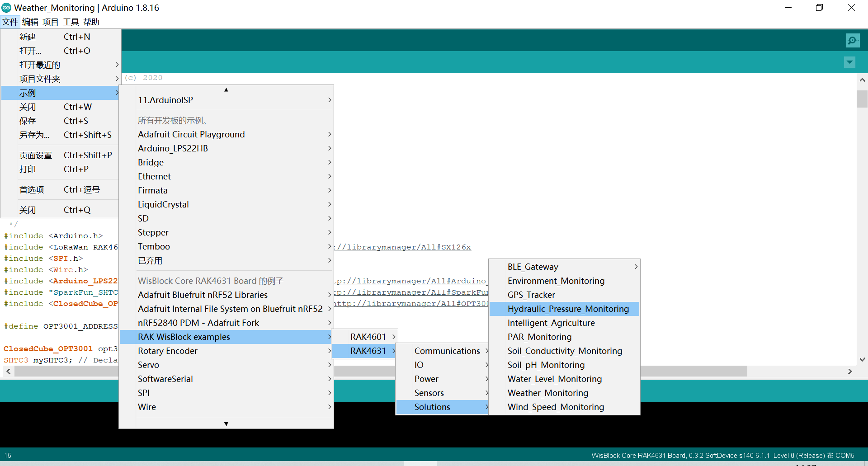
Task: Open 首选项 preferences entry
Action: point(61,189)
